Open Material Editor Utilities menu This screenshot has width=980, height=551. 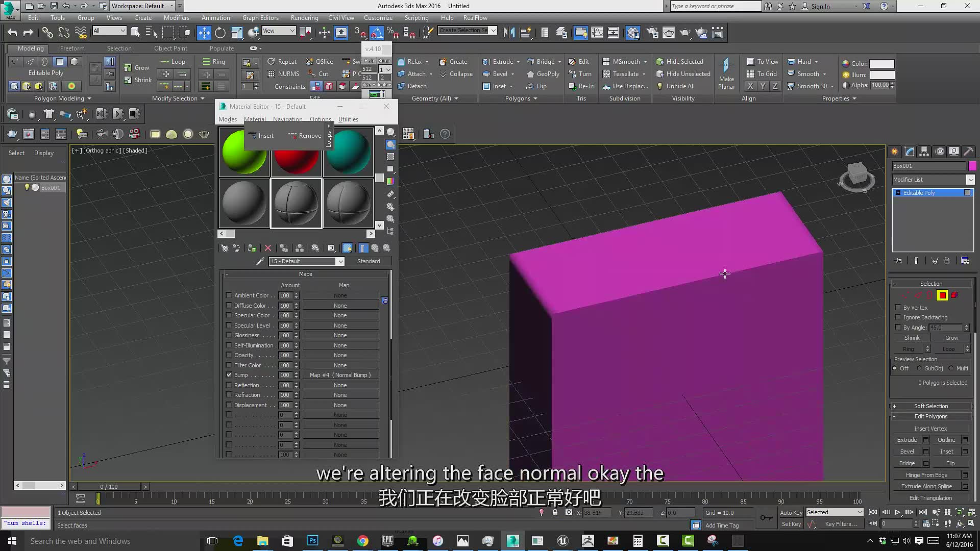coord(348,119)
